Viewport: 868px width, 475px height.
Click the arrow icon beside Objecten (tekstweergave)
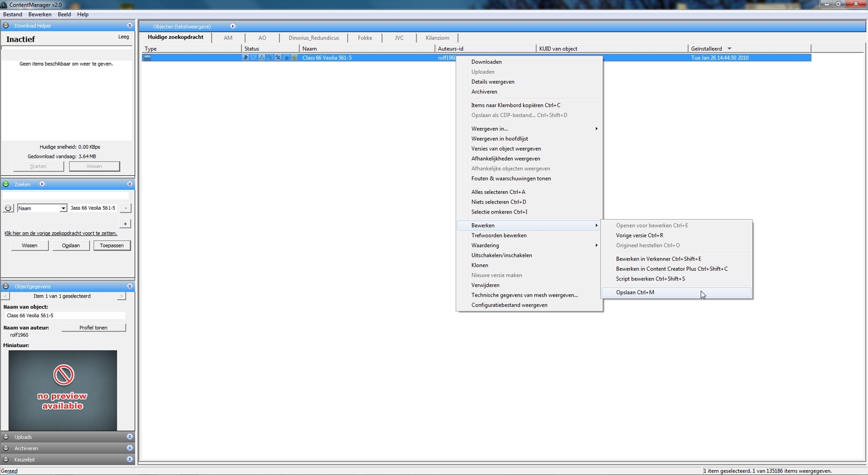click(233, 26)
